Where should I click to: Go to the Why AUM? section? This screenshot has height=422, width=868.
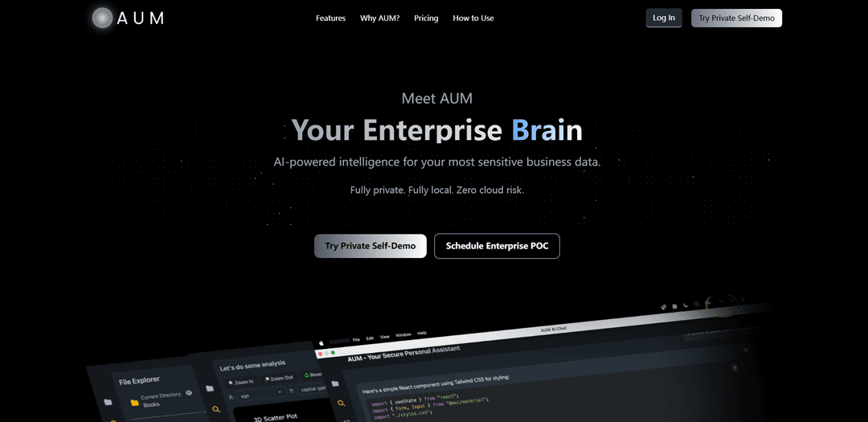(x=379, y=18)
